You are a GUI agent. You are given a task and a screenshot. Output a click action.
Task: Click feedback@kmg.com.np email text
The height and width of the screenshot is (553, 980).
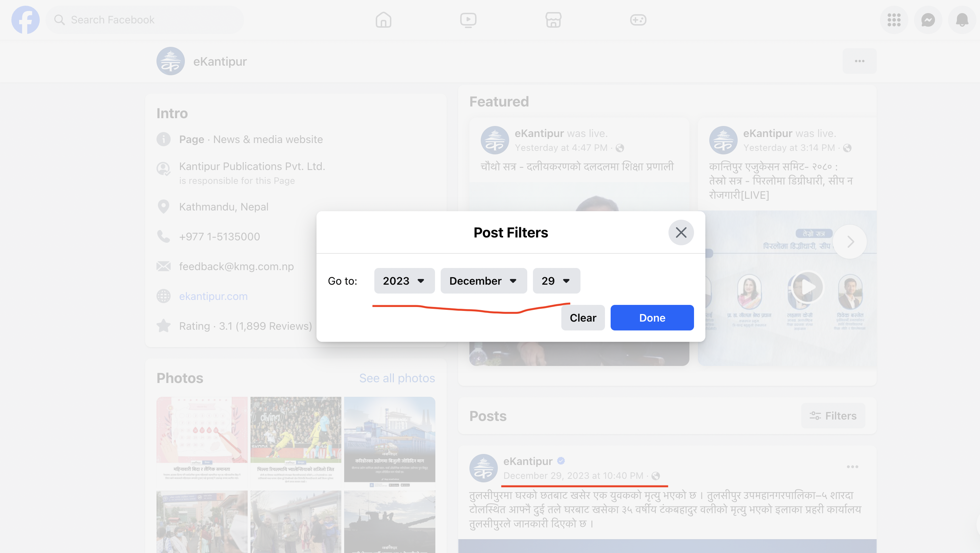(236, 267)
